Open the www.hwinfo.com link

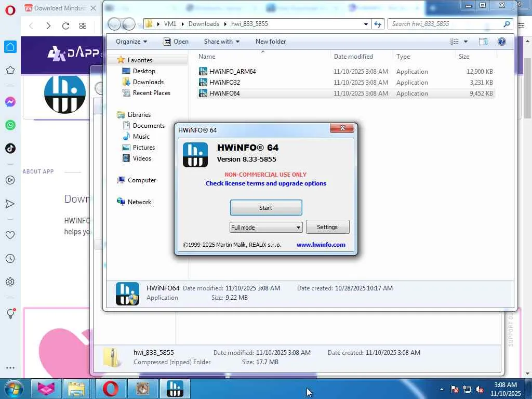[321, 245]
